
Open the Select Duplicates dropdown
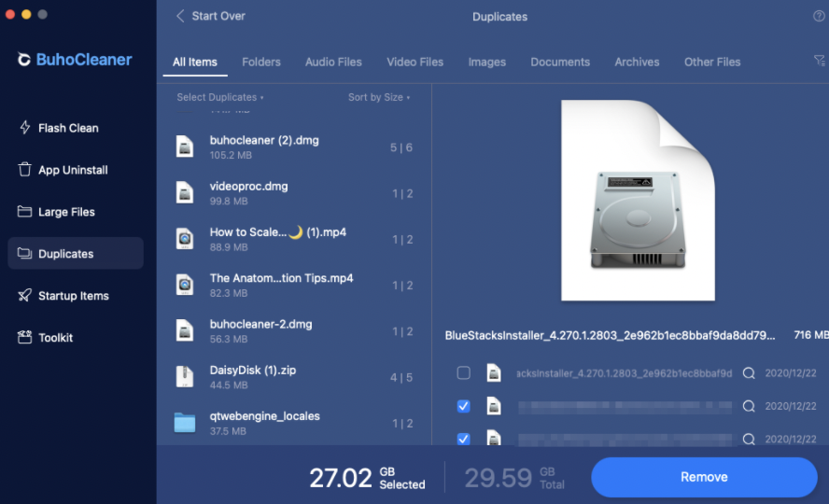220,97
